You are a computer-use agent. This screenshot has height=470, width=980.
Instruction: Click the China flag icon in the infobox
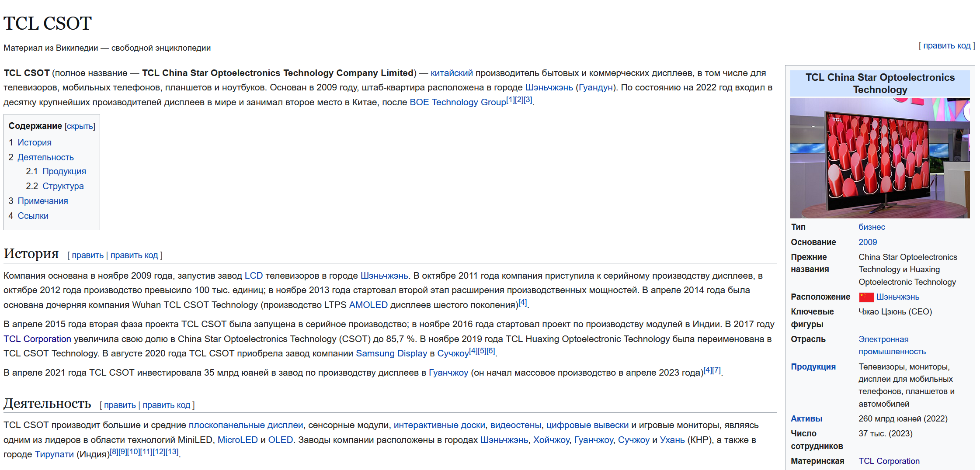[866, 297]
